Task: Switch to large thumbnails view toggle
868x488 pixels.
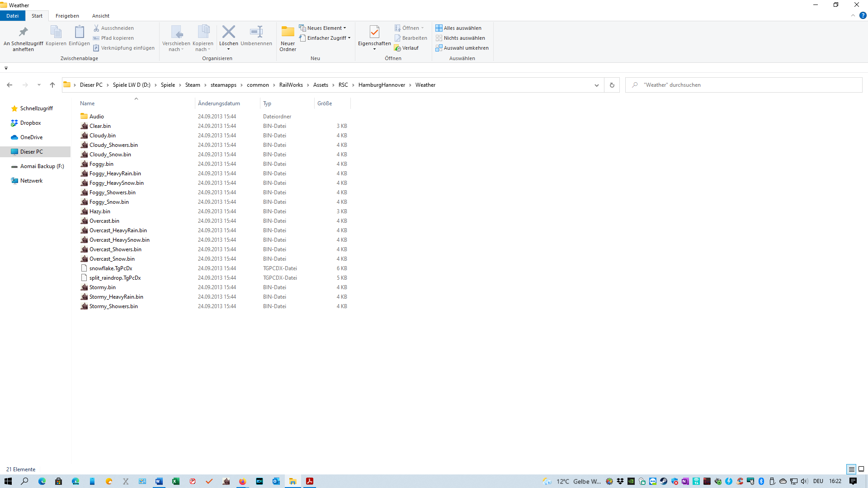Action: [861, 469]
